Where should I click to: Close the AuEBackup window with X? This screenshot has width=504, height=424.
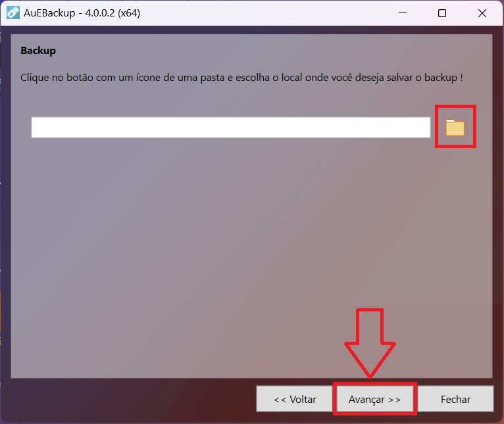(x=482, y=13)
